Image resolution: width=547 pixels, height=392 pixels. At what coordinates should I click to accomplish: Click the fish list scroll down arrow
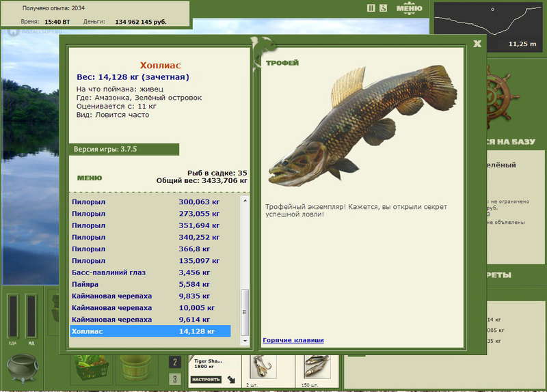(x=245, y=341)
